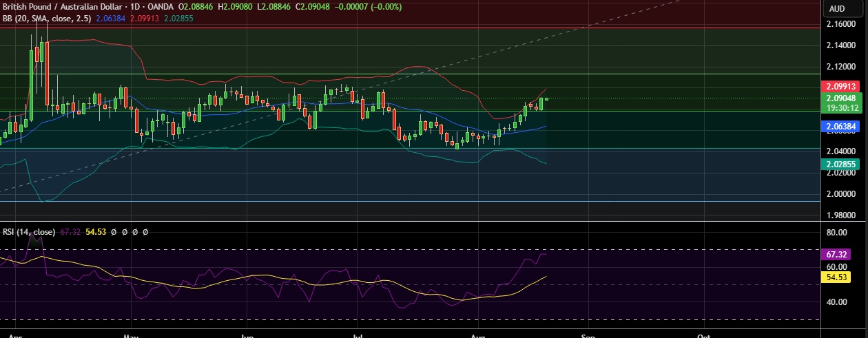The width and height of the screenshot is (868, 338).
Task: Click the 1.98000 price scale label
Action: (841, 215)
